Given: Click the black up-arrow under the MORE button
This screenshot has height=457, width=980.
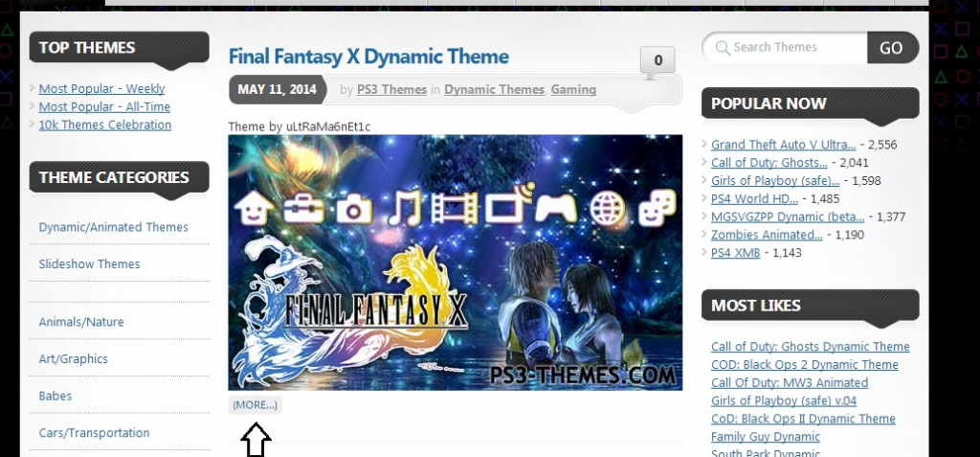Looking at the screenshot, I should 256,440.
